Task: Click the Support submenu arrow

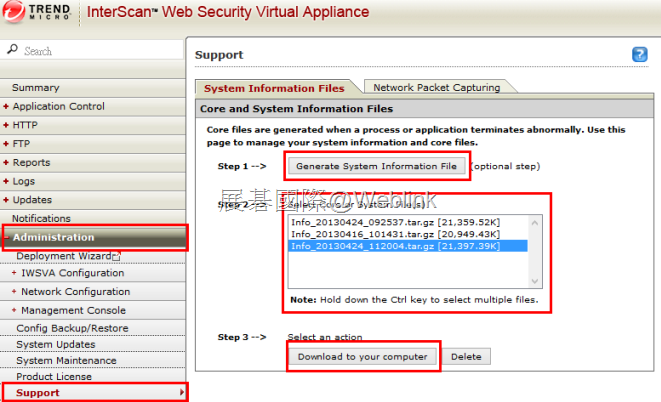Action: (x=182, y=392)
